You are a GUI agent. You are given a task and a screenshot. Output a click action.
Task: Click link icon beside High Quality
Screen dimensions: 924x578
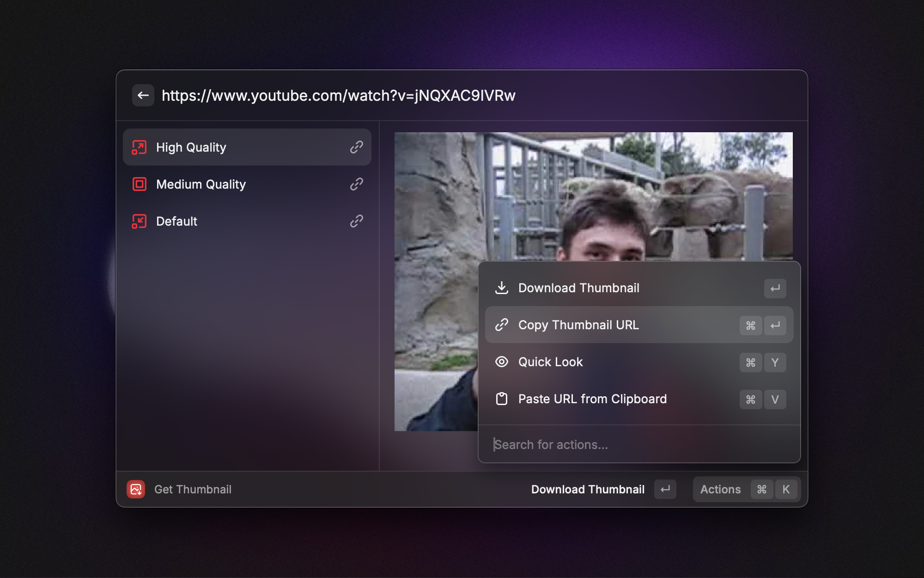tap(356, 148)
